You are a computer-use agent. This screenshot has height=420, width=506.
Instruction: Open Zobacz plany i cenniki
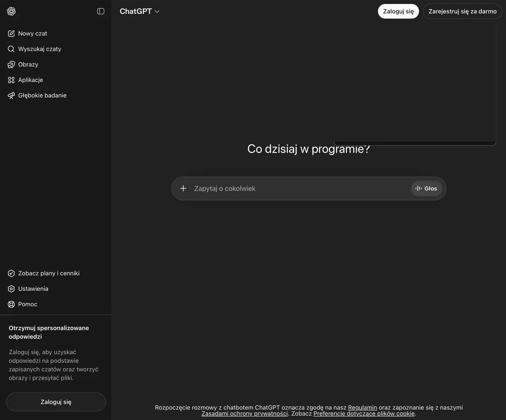tap(56, 273)
